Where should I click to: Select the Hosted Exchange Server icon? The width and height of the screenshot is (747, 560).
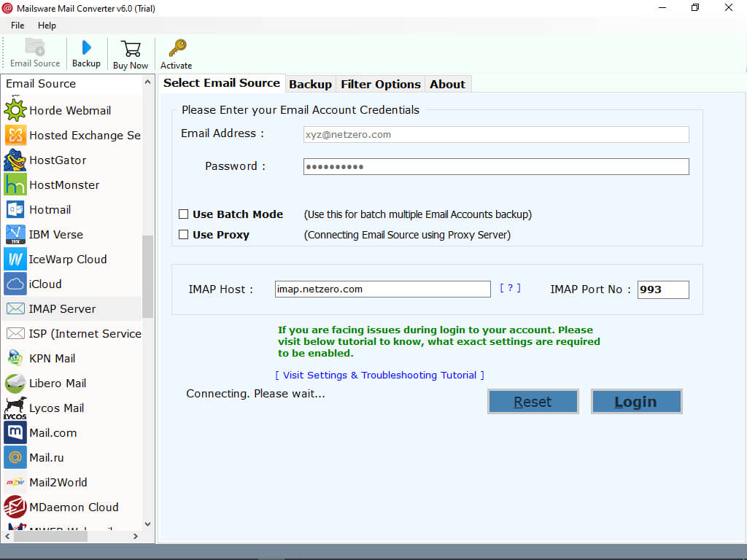(x=15, y=135)
